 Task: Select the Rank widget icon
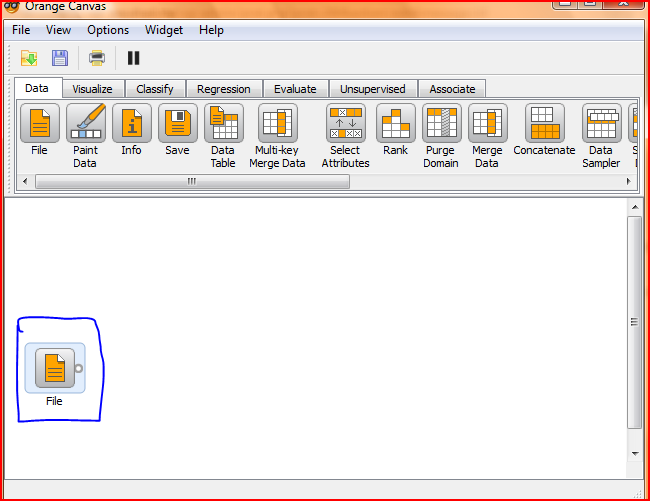(396, 123)
